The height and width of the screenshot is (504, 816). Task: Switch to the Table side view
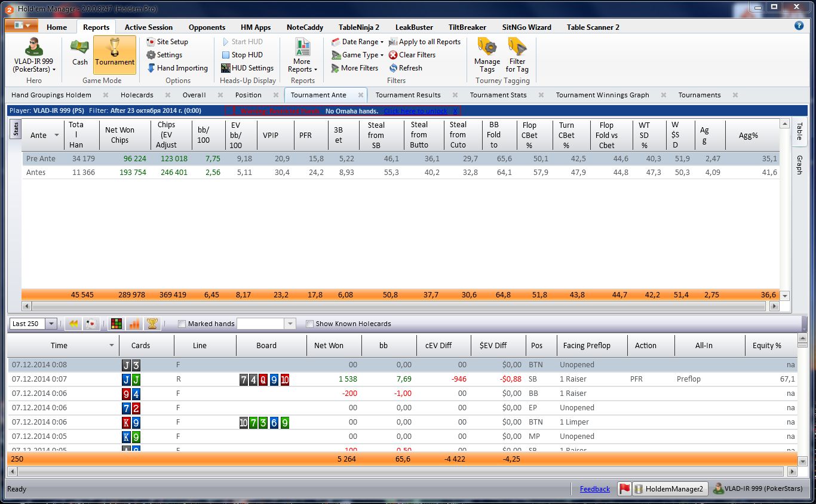click(x=799, y=131)
